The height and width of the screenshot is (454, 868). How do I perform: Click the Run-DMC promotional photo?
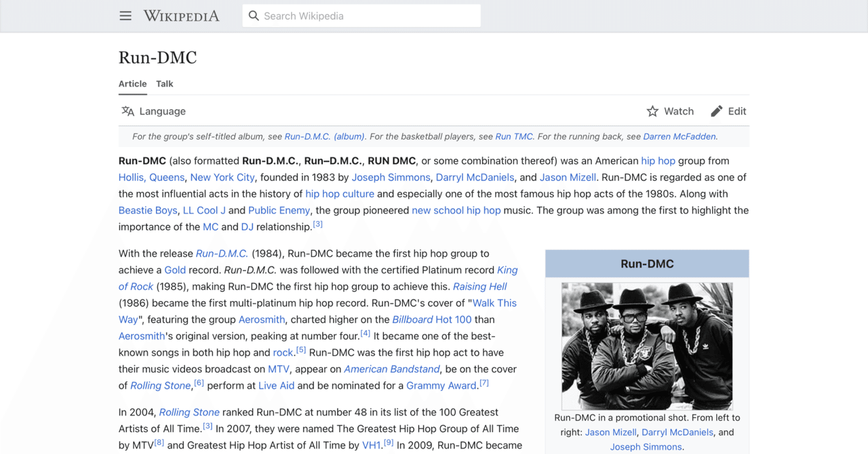coord(647,346)
